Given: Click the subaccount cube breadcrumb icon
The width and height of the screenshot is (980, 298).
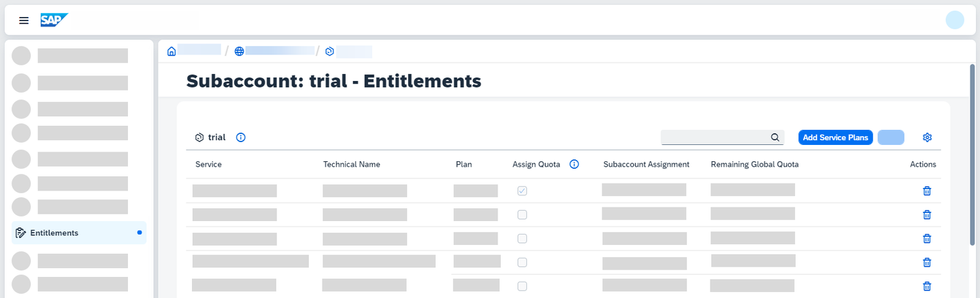Looking at the screenshot, I should (x=329, y=51).
